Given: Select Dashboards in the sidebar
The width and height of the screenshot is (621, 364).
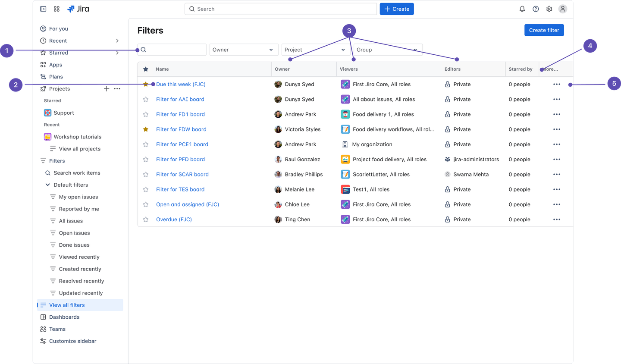Looking at the screenshot, I should (64, 317).
